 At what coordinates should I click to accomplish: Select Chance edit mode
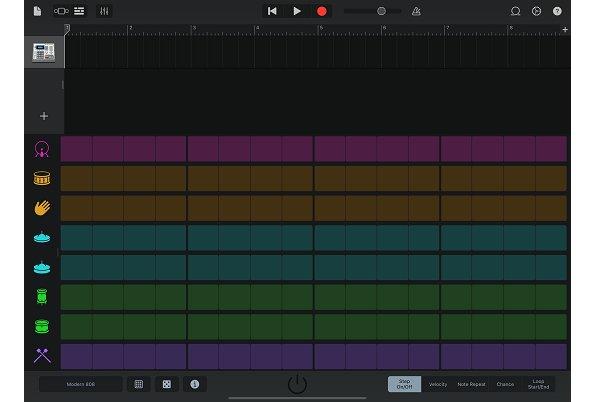505,384
